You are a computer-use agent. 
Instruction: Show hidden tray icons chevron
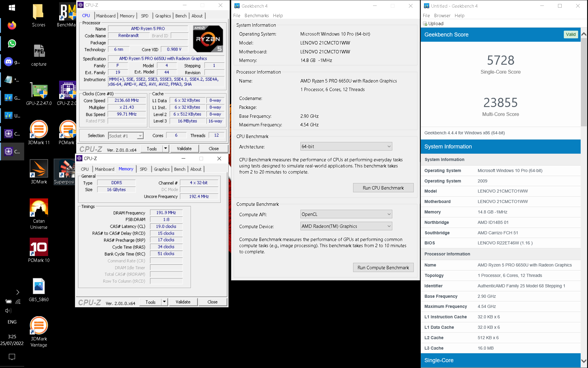17,292
